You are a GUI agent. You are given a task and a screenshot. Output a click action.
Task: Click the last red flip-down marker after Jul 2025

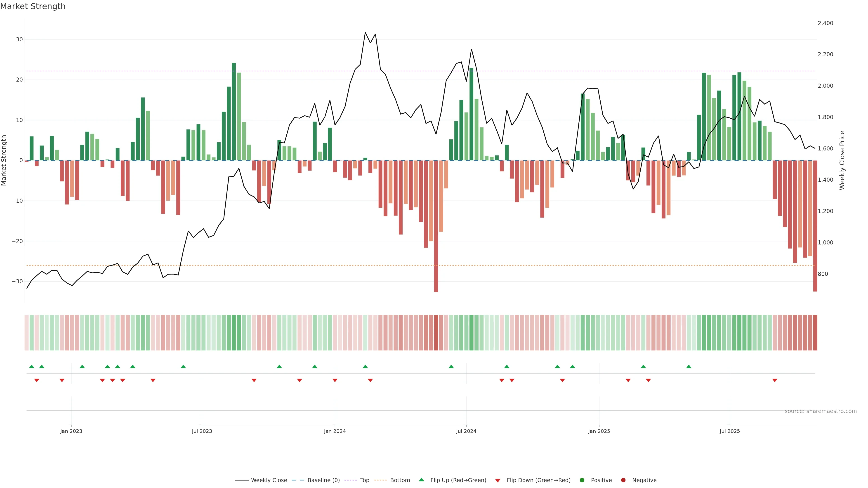point(775,380)
